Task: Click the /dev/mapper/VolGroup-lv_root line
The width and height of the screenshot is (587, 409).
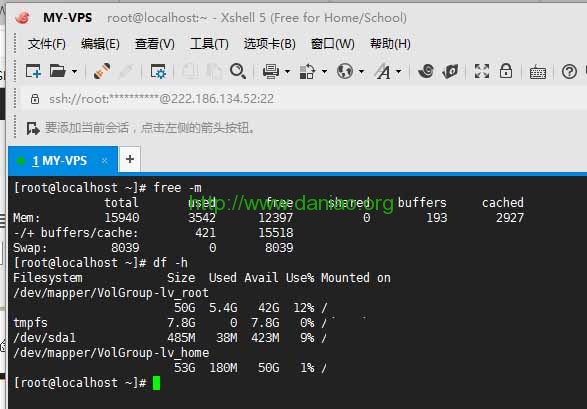Action: click(x=111, y=293)
